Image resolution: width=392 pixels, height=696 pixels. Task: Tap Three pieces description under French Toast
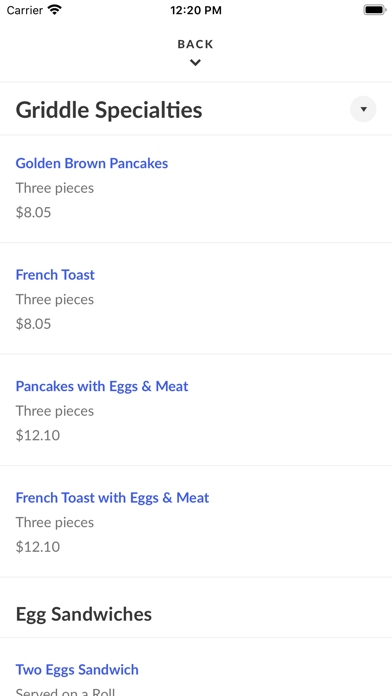point(55,300)
